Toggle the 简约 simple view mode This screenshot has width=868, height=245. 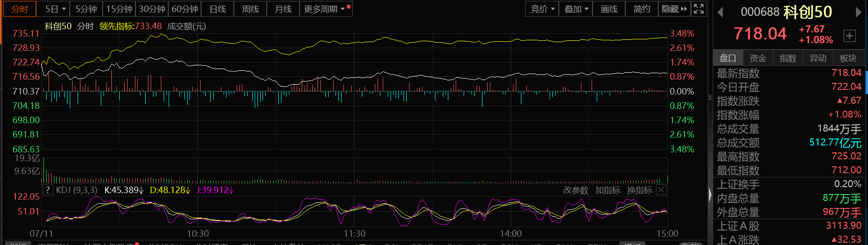click(x=642, y=9)
